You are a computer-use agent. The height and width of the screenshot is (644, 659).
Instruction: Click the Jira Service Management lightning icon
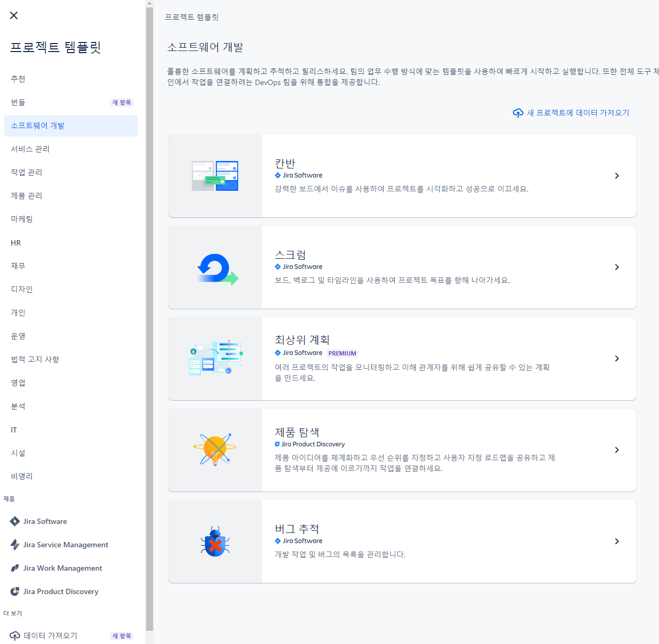15,545
